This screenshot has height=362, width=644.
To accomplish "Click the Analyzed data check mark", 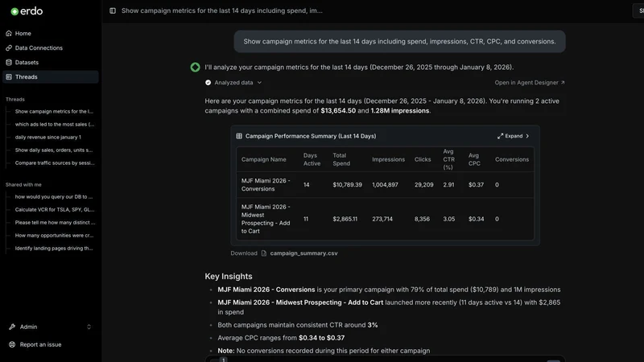I will [x=208, y=83].
